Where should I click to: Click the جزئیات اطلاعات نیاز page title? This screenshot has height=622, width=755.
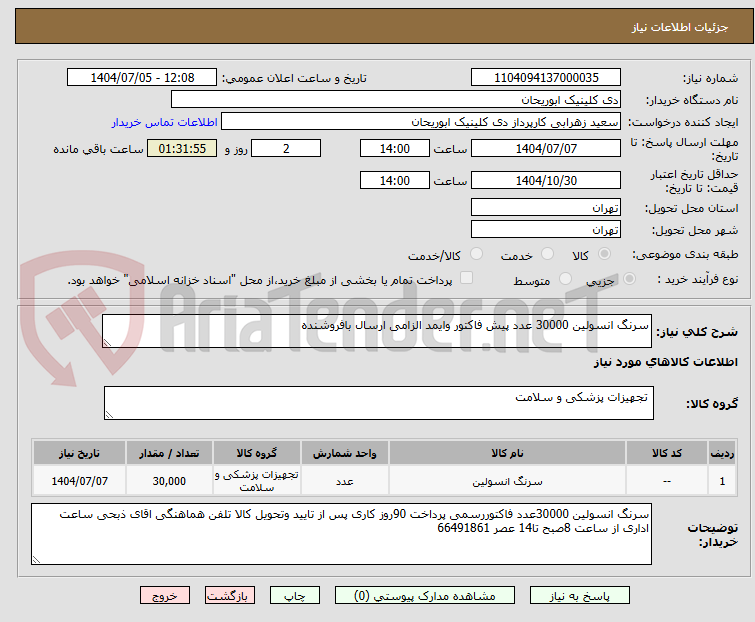(x=679, y=27)
